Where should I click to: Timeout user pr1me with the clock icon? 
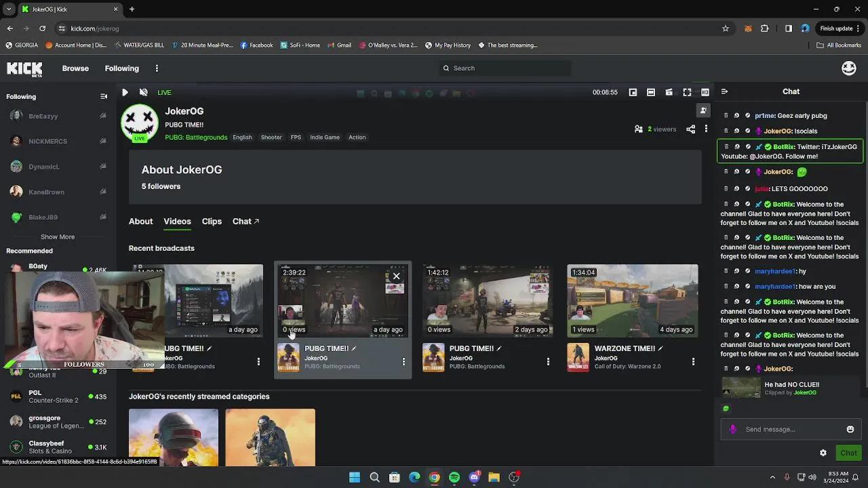[x=736, y=116]
